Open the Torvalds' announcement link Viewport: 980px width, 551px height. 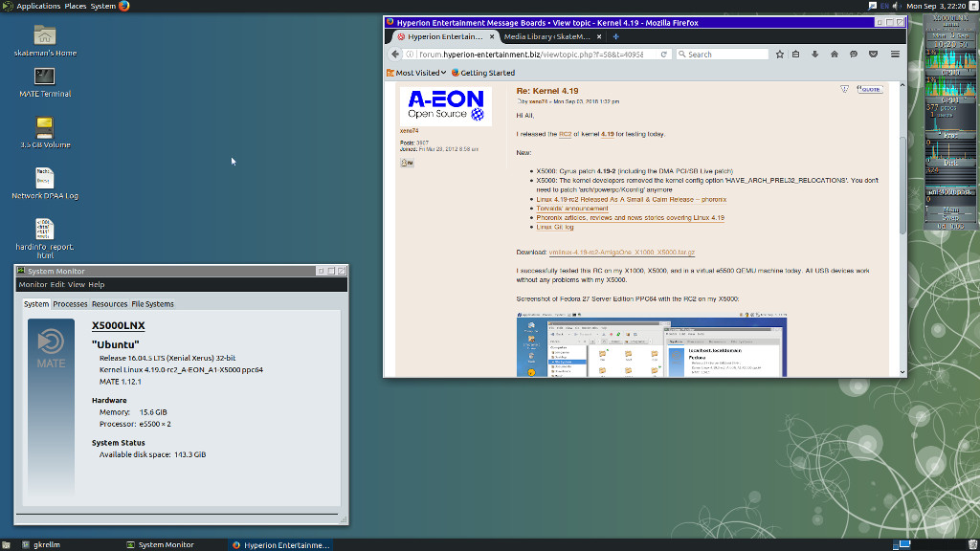coord(572,209)
